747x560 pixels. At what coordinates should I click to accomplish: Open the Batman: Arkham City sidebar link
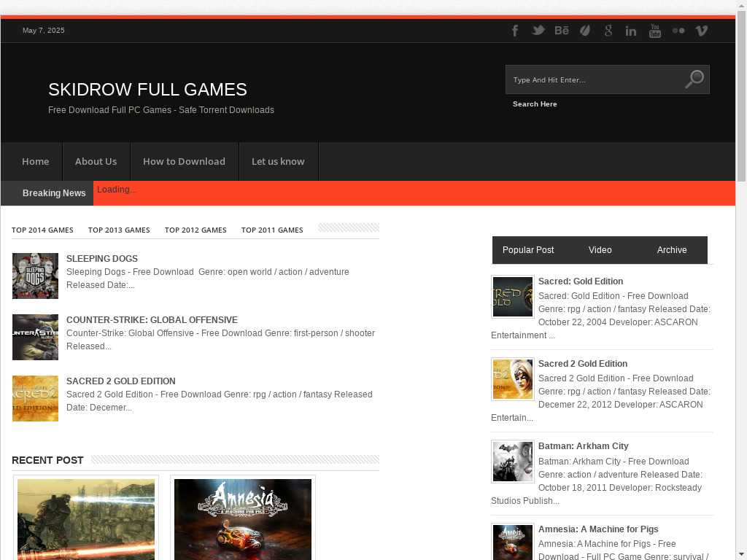[583, 446]
